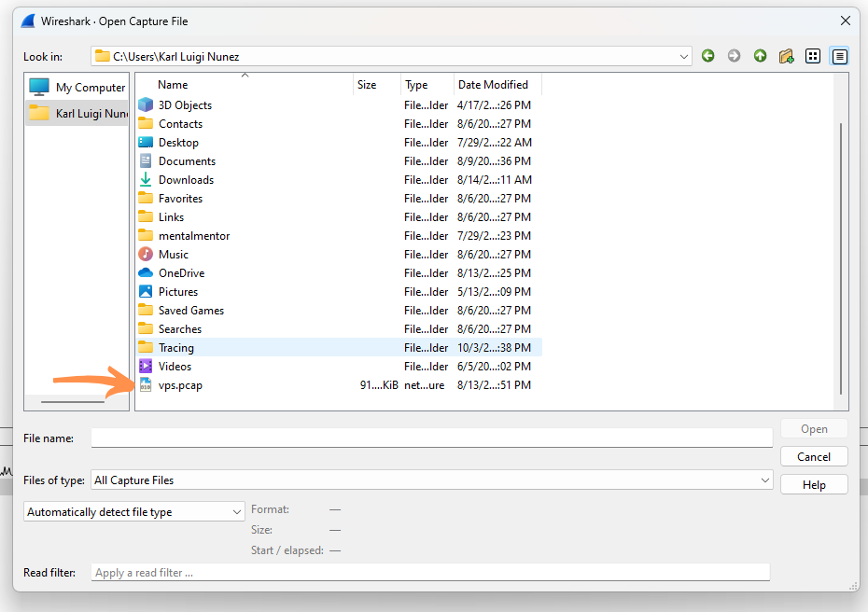Click the Tracing folder icon

tap(146, 347)
